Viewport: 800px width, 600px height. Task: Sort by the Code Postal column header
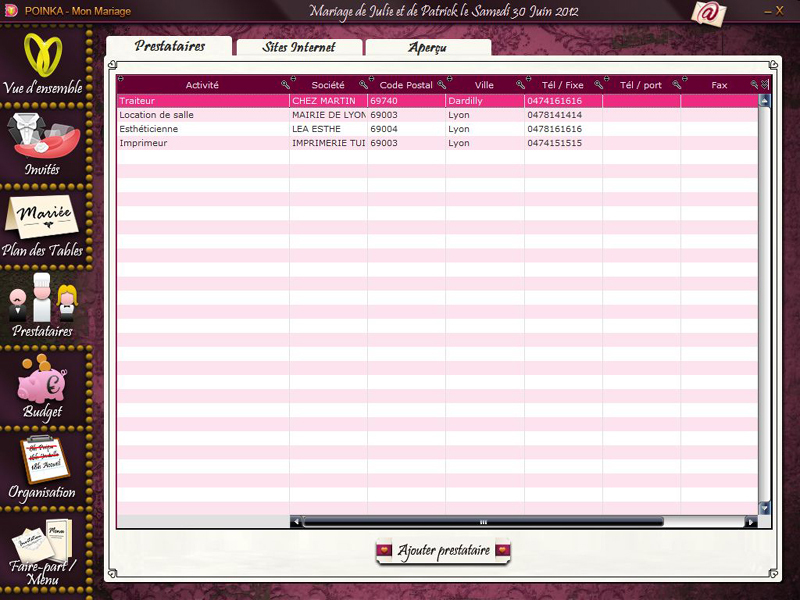(406, 85)
